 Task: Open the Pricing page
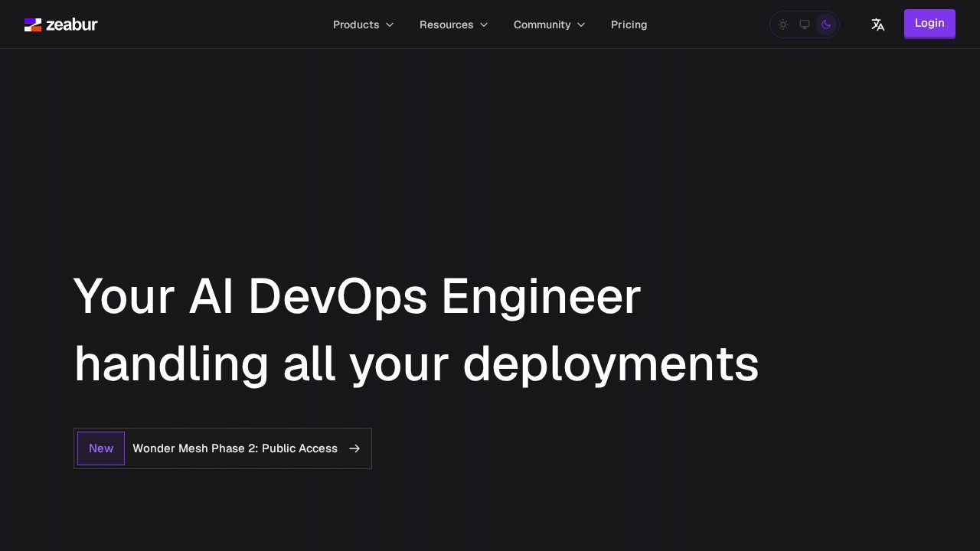(629, 24)
